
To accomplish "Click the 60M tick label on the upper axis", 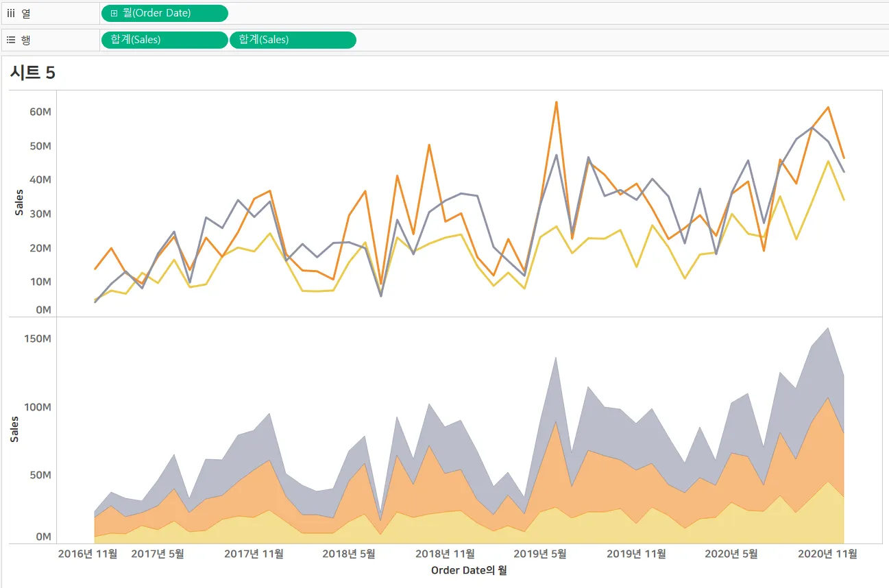I will (x=40, y=112).
